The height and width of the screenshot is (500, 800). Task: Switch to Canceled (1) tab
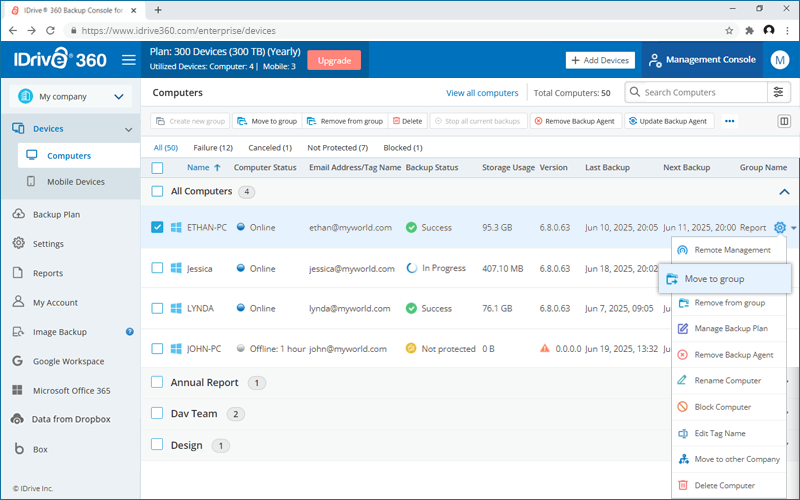270,147
